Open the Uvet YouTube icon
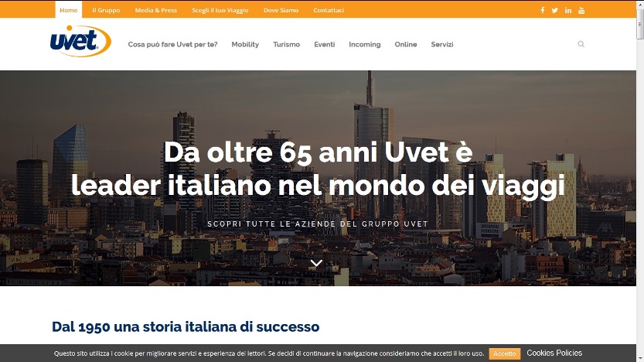Image resolution: width=644 pixels, height=362 pixels. (581, 10)
